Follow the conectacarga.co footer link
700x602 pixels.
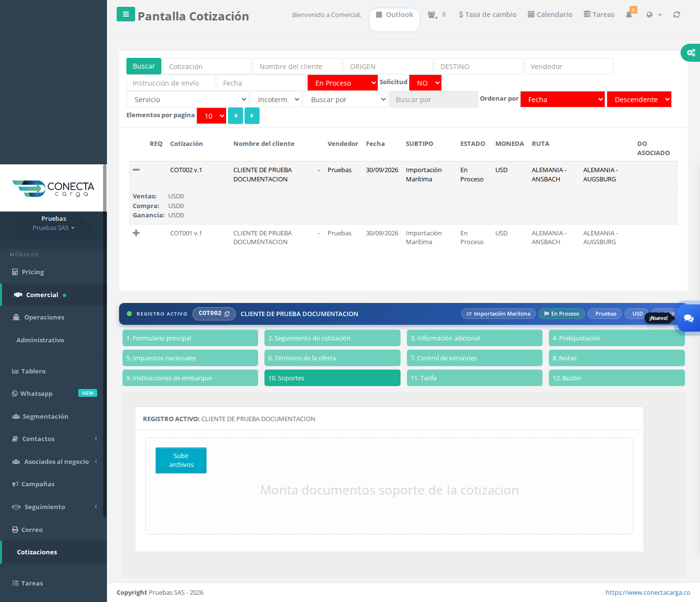pyautogui.click(x=647, y=592)
